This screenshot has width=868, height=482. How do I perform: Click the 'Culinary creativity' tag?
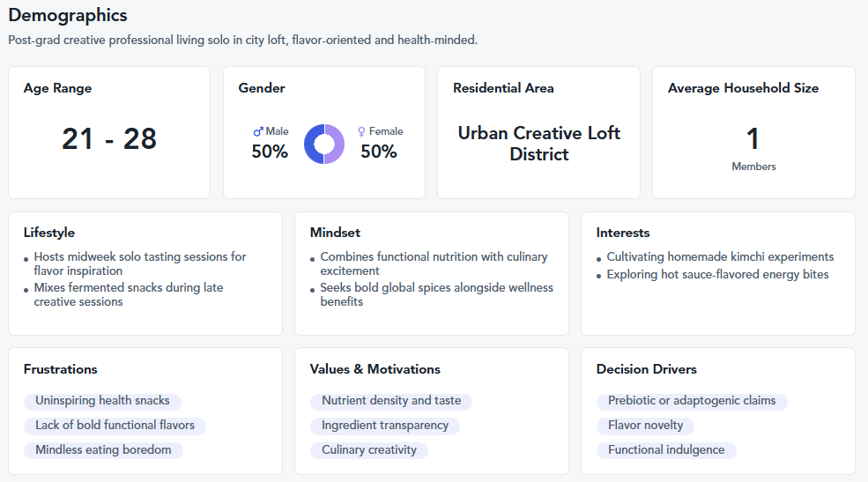[369, 450]
